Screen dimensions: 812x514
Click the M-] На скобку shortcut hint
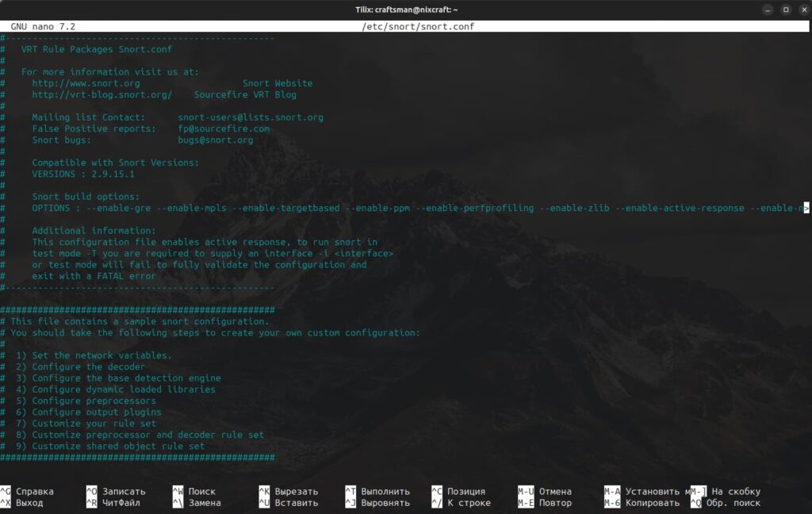coord(726,491)
